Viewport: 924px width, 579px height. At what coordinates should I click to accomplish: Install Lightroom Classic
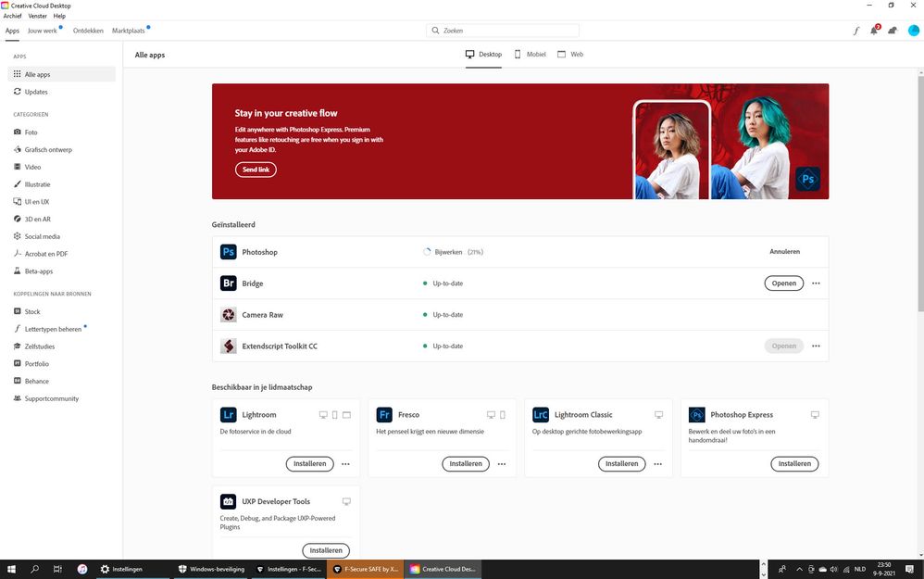click(621, 464)
